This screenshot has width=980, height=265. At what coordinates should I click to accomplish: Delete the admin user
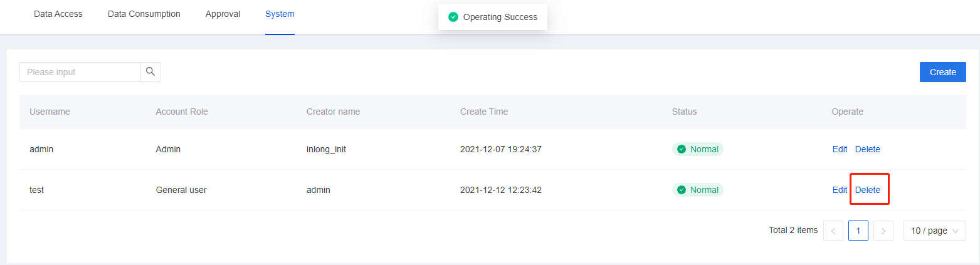pyautogui.click(x=868, y=149)
